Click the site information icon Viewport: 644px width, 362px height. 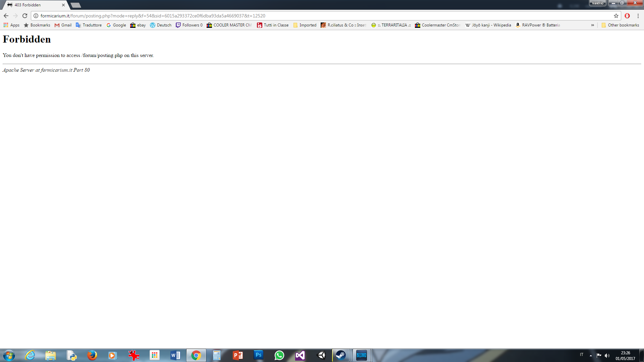coord(36,16)
